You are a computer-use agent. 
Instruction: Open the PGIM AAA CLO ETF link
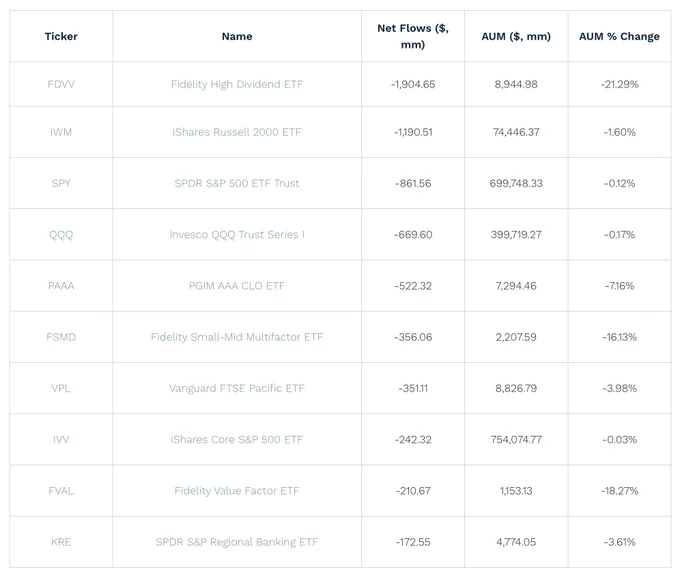(x=237, y=286)
